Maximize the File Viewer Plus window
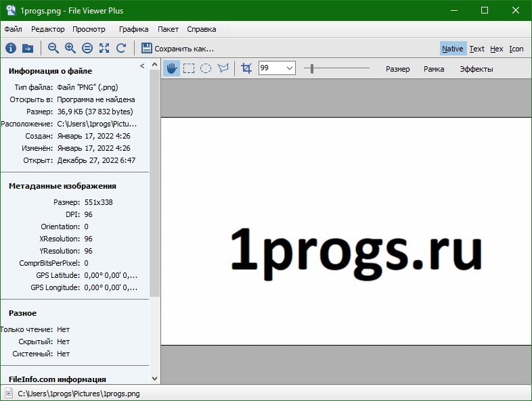The image size is (532, 401). [x=485, y=10]
